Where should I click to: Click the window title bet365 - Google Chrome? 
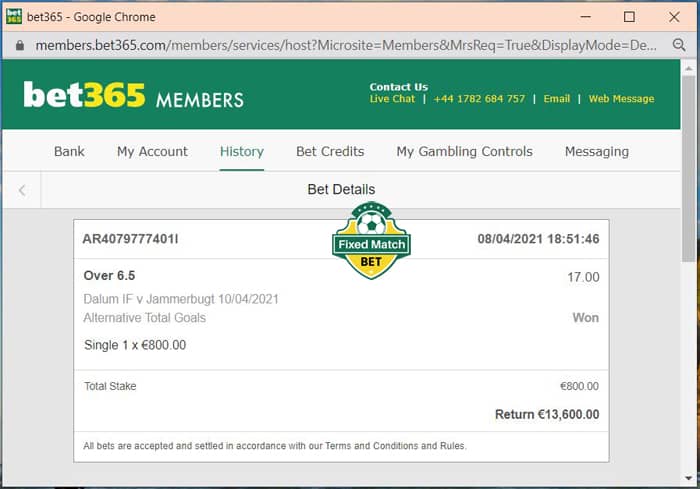(91, 17)
